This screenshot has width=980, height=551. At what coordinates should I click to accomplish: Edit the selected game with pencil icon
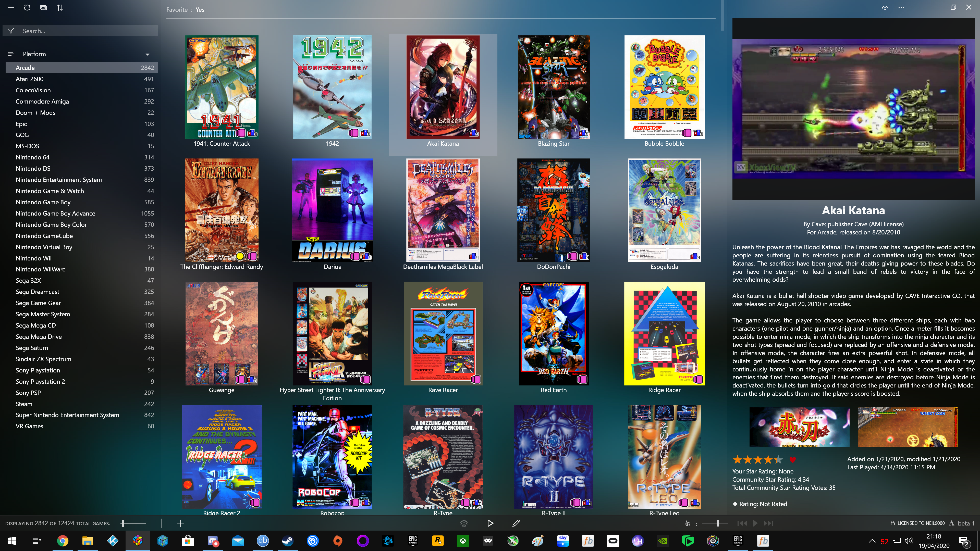516,523
